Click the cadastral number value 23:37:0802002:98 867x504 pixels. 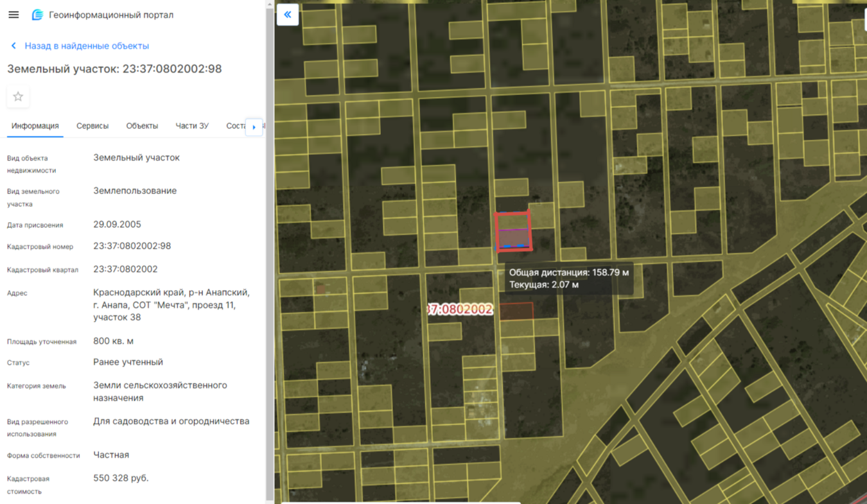[x=132, y=246]
